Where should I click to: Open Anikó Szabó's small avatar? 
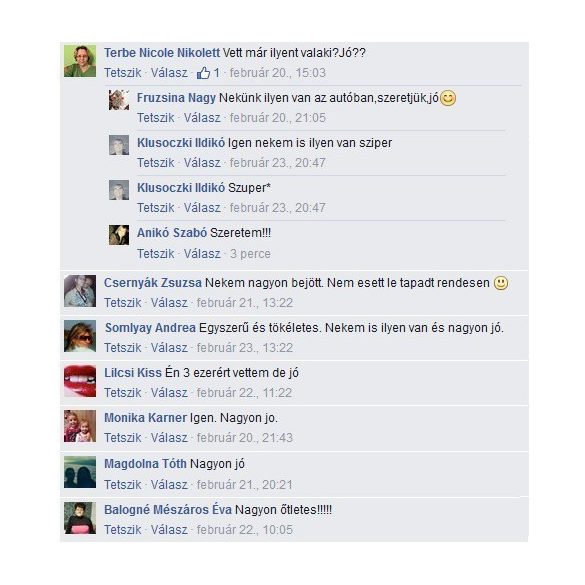click(119, 235)
